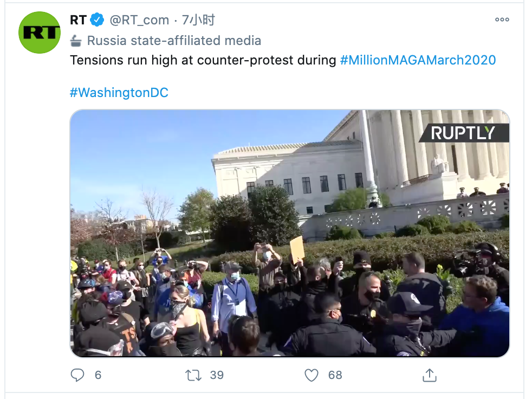532x399 pixels.
Task: Click the state-affiliated media podium icon
Action: (76, 41)
